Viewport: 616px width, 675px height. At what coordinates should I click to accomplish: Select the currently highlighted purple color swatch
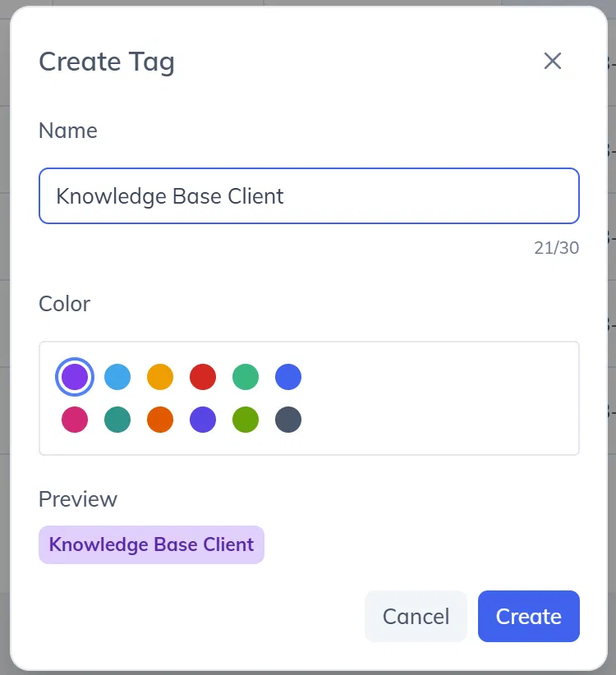[x=75, y=377]
